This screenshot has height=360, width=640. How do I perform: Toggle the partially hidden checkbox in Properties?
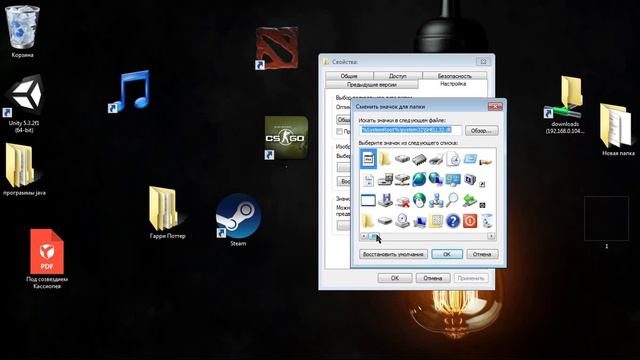click(x=340, y=131)
